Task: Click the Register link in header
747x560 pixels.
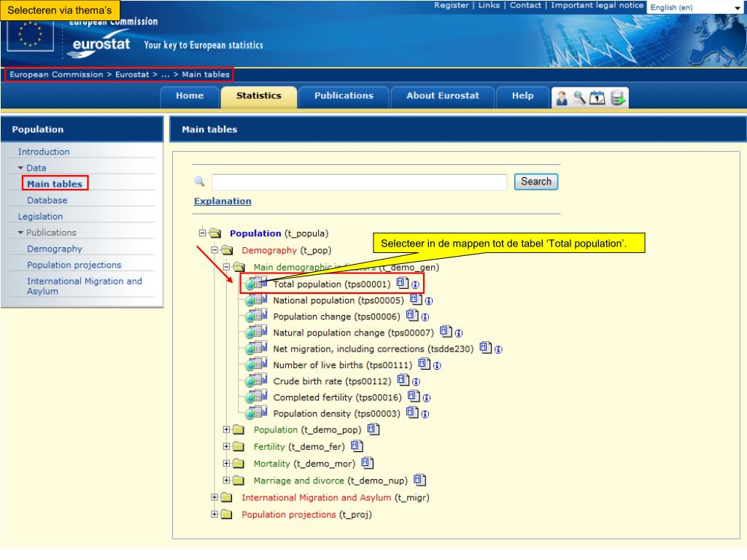Action: pyautogui.click(x=451, y=5)
